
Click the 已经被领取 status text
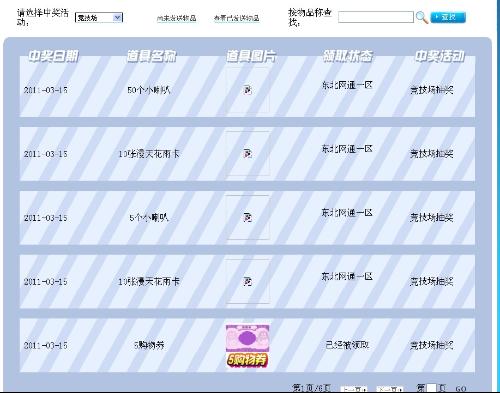tap(347, 345)
